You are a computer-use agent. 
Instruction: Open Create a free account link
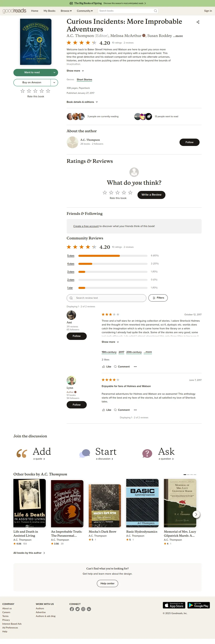tap(86, 226)
